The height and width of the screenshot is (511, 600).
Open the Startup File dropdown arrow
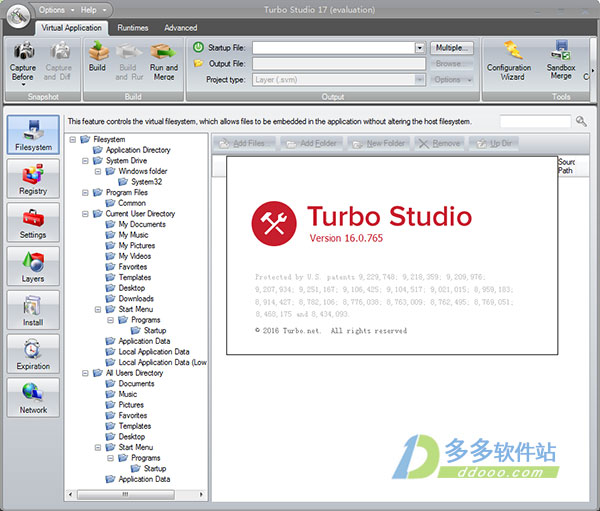(420, 47)
